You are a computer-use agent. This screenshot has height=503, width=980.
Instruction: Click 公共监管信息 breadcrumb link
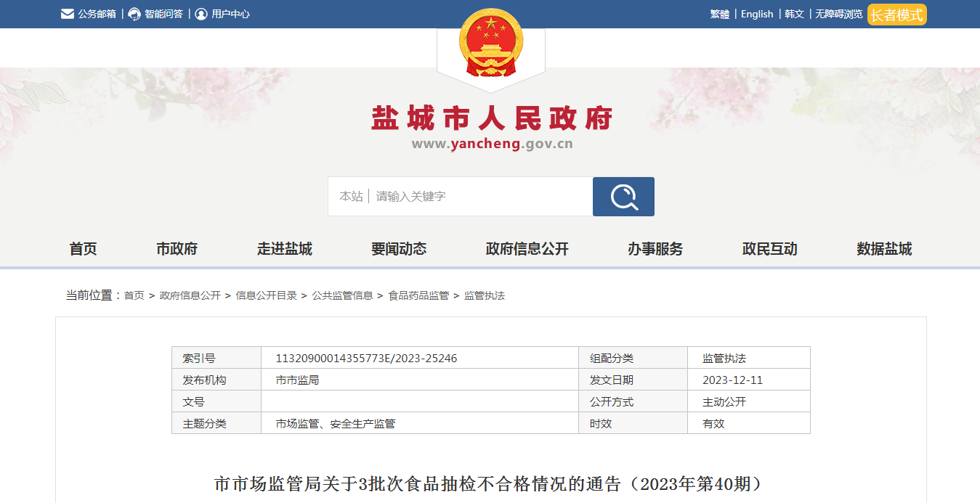(x=342, y=295)
